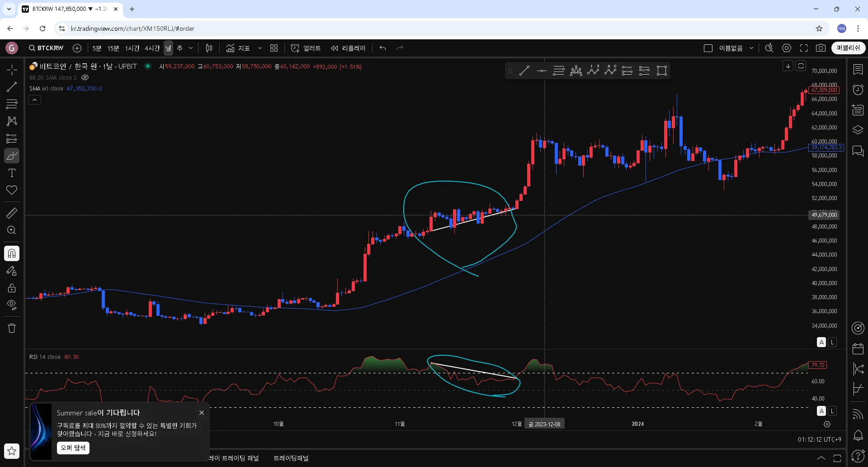Open the 지표 indicators dialog
The image size is (868, 467).
point(238,48)
